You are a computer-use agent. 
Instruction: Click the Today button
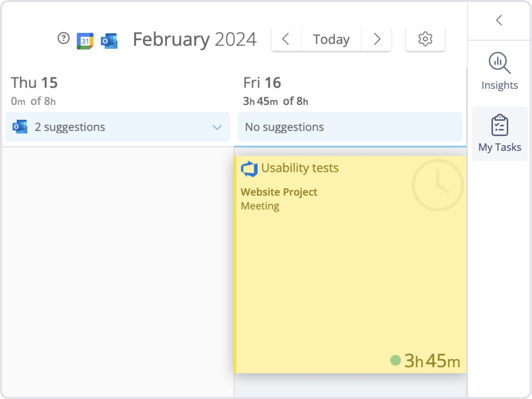coord(331,39)
